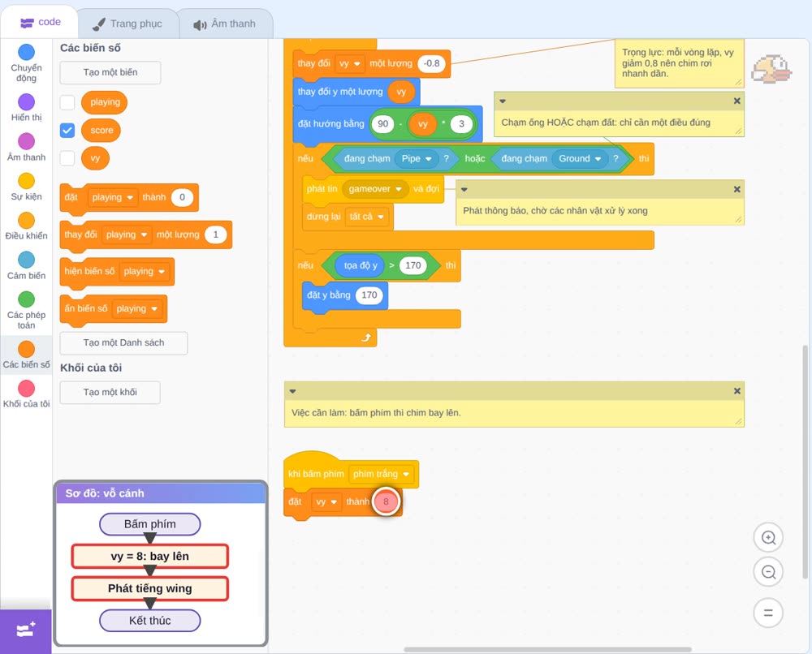Viewport: 812px width, 654px height.
Task: Collapse the 'Chạm ống HOẶC chạm đất' comment
Action: point(503,101)
